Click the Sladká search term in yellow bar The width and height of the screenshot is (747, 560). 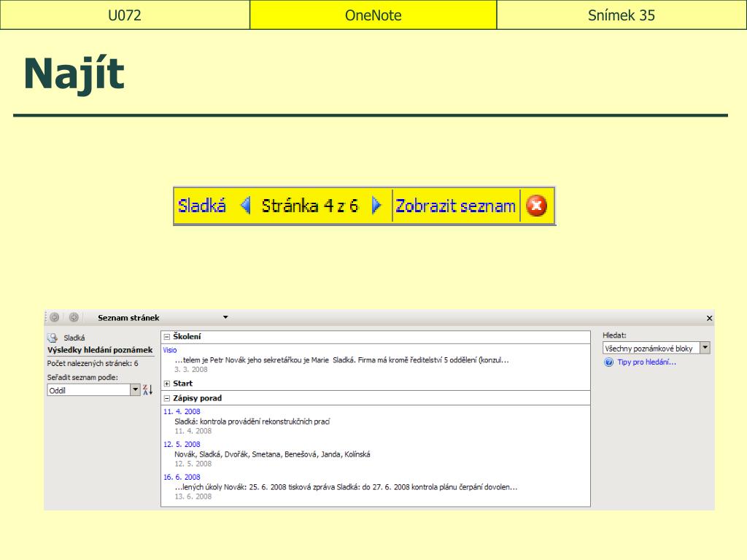tap(201, 206)
